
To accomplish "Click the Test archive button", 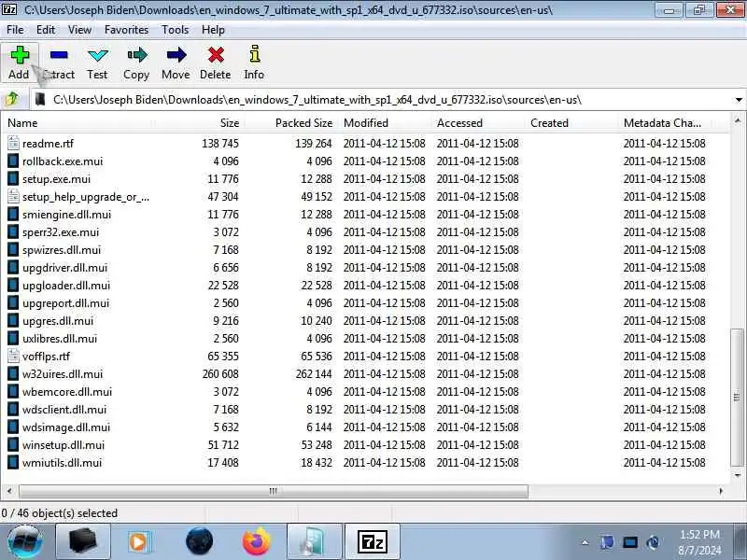I will (x=98, y=63).
